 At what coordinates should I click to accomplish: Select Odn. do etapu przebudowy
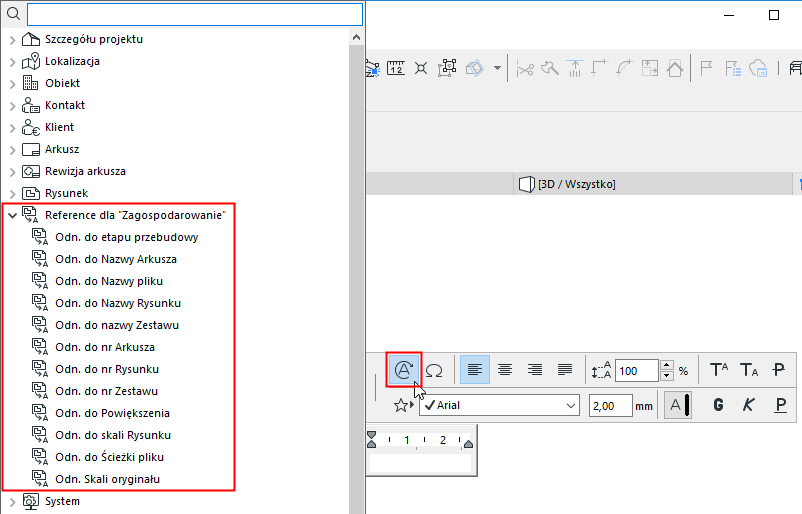(x=126, y=237)
